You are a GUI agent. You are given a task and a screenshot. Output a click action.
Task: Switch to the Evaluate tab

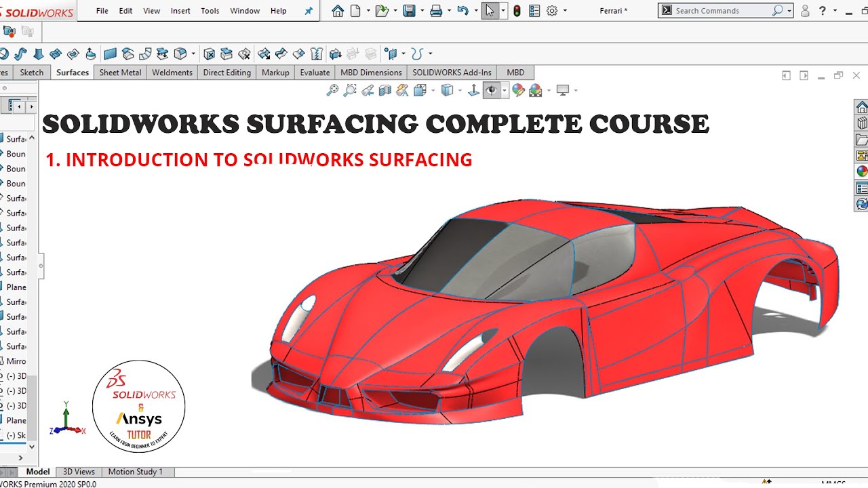(x=315, y=73)
